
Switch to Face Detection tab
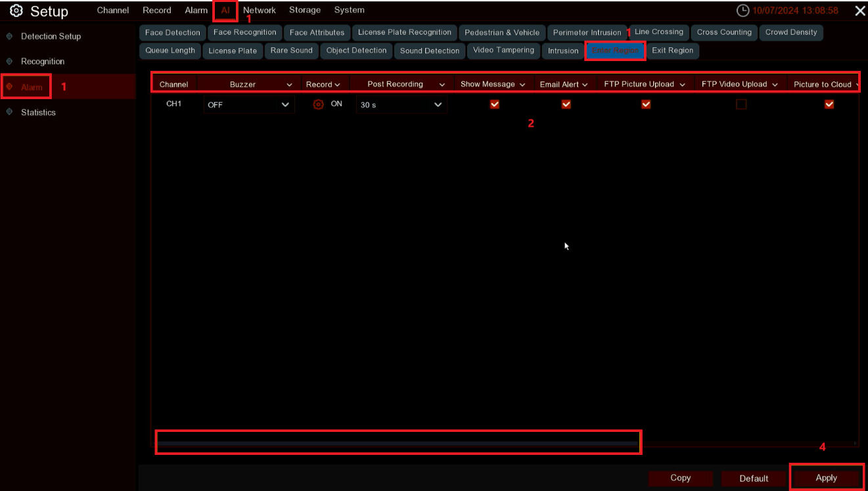[x=173, y=33]
